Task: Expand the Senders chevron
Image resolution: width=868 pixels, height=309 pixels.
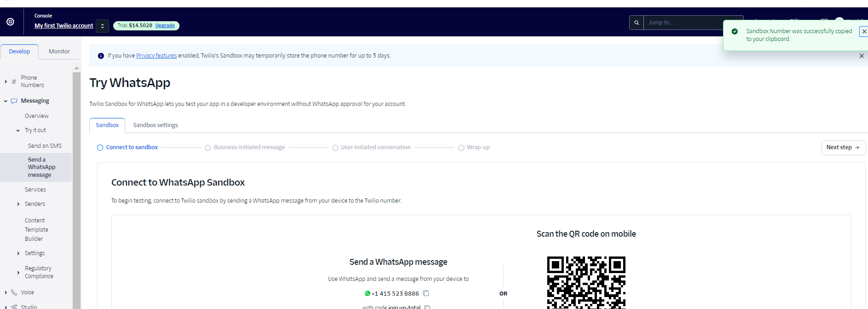Action: coord(18,204)
